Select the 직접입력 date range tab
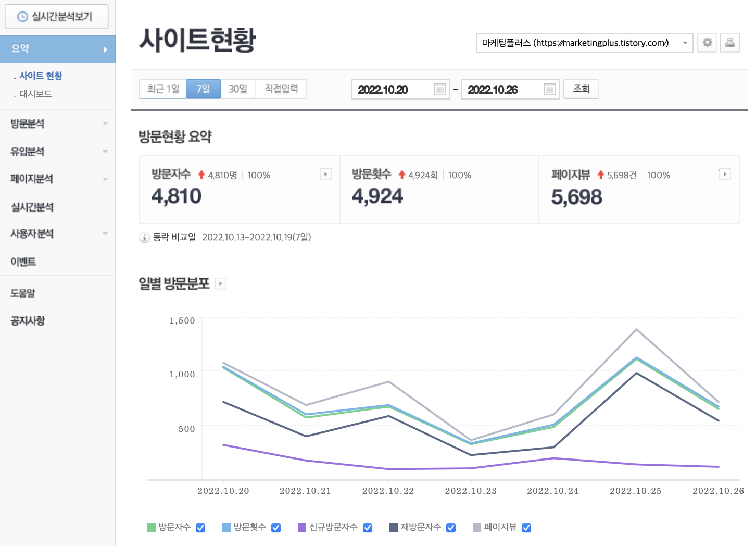This screenshot has height=546, width=756. (x=281, y=89)
